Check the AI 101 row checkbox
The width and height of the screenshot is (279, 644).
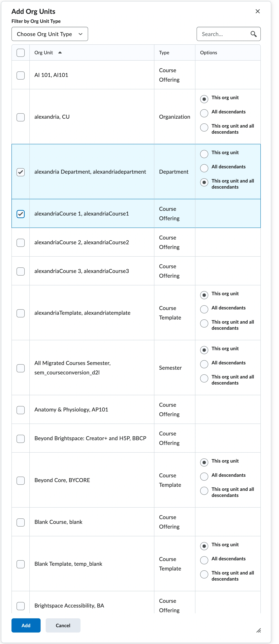[x=20, y=75]
